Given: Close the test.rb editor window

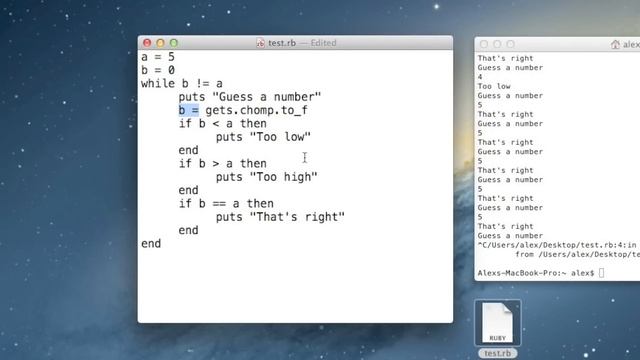Looking at the screenshot, I should coord(147,43).
